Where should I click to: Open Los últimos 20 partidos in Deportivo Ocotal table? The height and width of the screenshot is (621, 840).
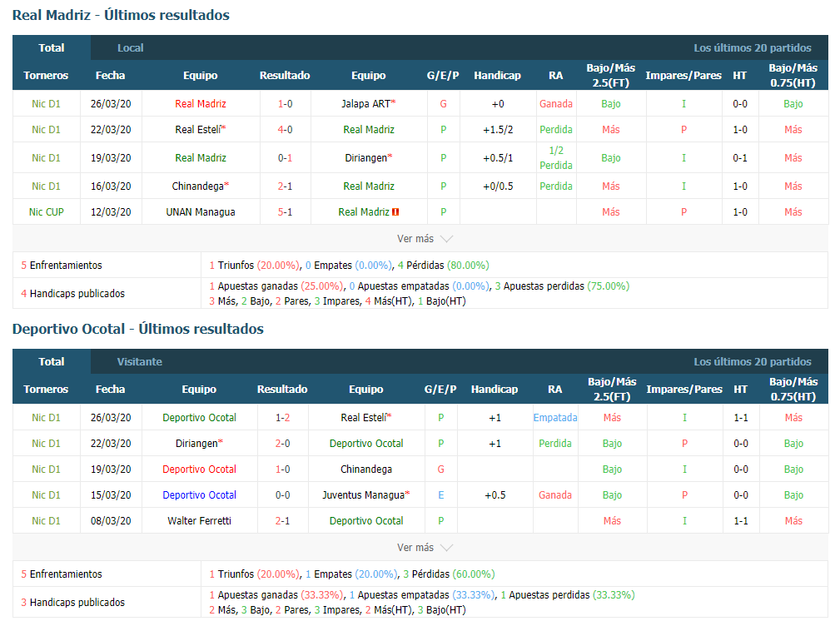click(x=752, y=361)
